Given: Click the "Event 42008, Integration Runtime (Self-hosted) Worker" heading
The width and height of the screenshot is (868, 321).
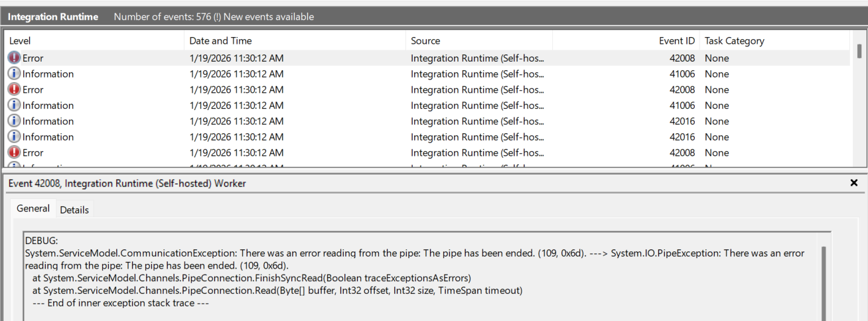Looking at the screenshot, I should click(x=127, y=183).
